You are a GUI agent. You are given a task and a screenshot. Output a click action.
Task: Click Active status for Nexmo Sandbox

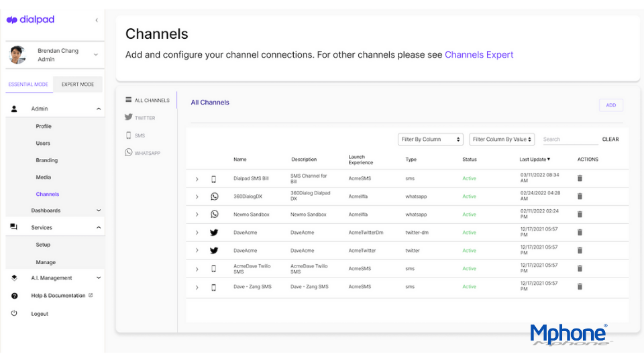469,215
